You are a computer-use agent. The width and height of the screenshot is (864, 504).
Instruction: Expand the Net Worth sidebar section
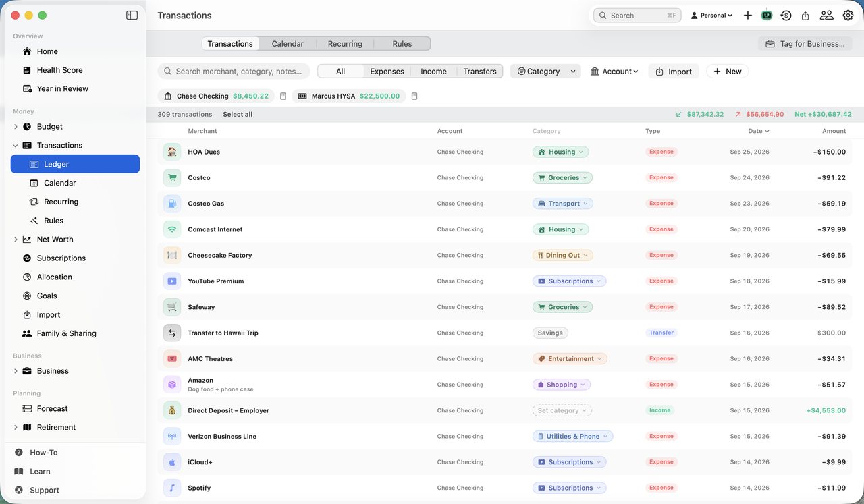(x=16, y=240)
